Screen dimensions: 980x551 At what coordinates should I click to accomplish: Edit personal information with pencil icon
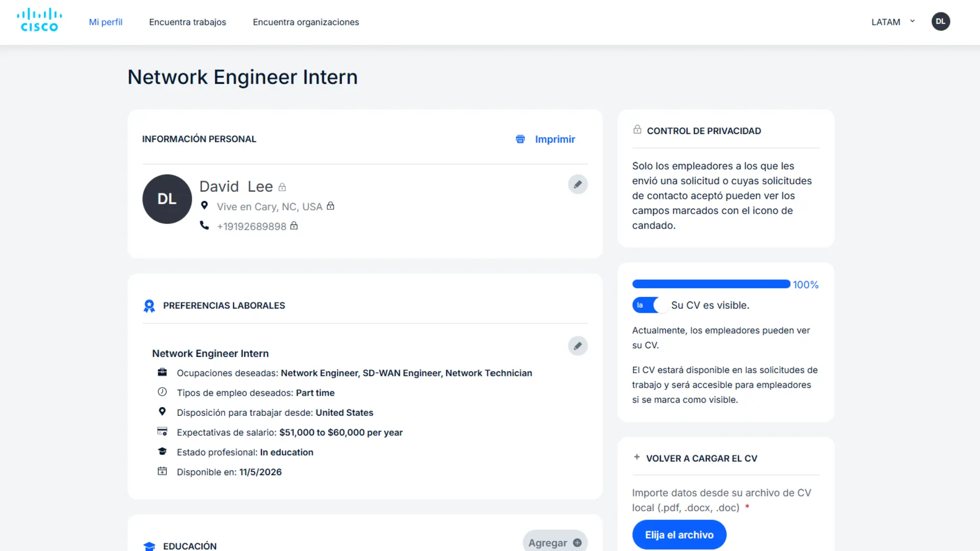coord(578,184)
